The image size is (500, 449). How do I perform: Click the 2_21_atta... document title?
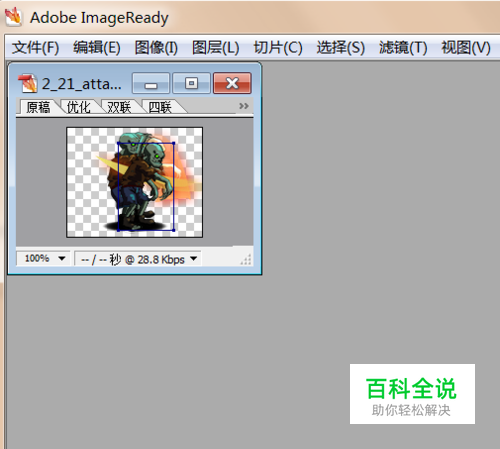[x=81, y=84]
